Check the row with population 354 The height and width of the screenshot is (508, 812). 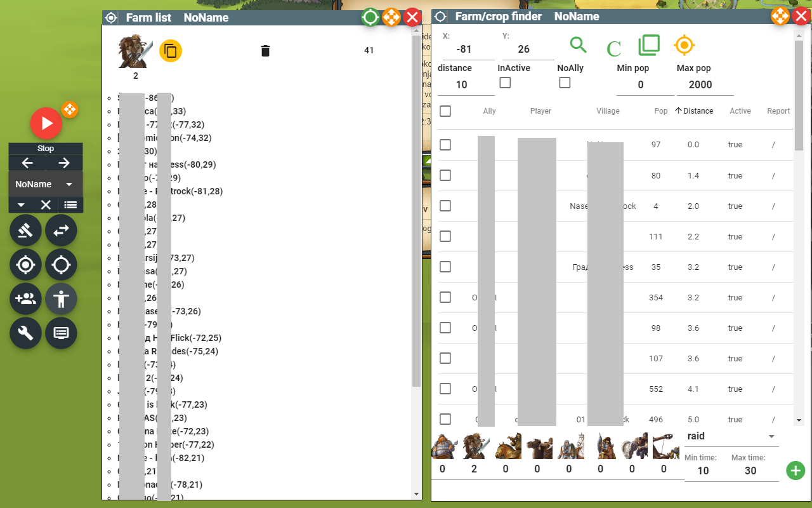click(x=445, y=297)
